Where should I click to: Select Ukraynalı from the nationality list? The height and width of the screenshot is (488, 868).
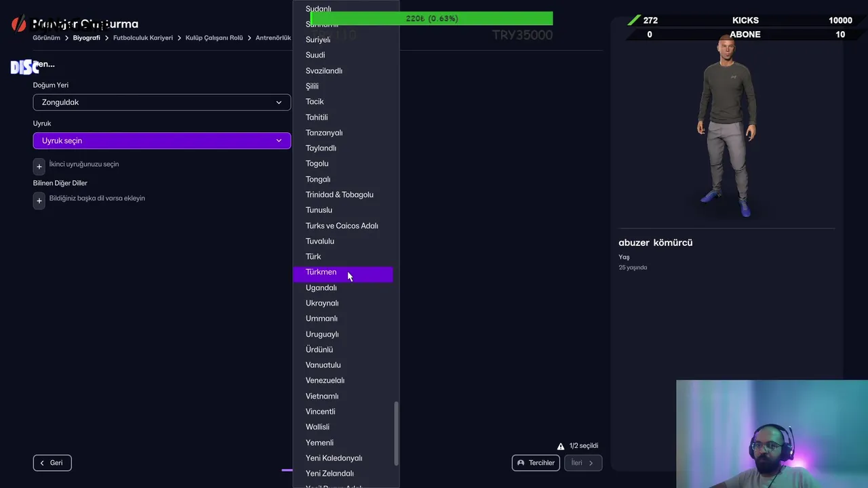pyautogui.click(x=342, y=303)
